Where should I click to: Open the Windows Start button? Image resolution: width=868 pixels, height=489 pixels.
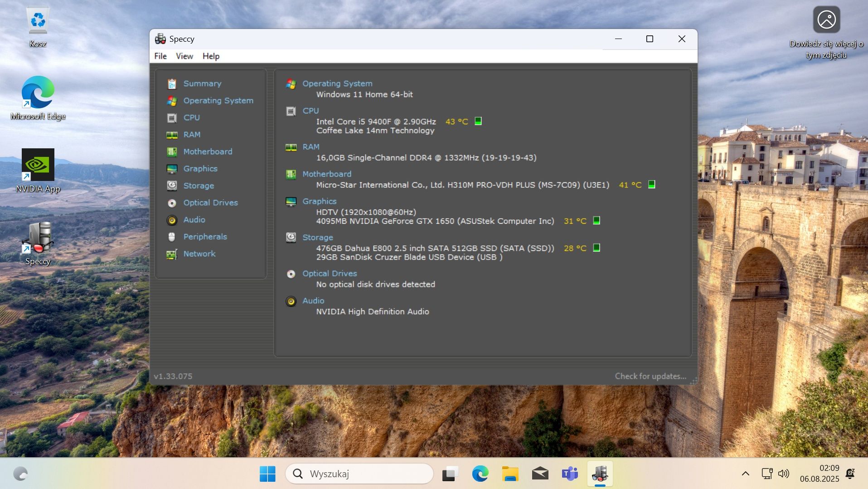coord(267,474)
